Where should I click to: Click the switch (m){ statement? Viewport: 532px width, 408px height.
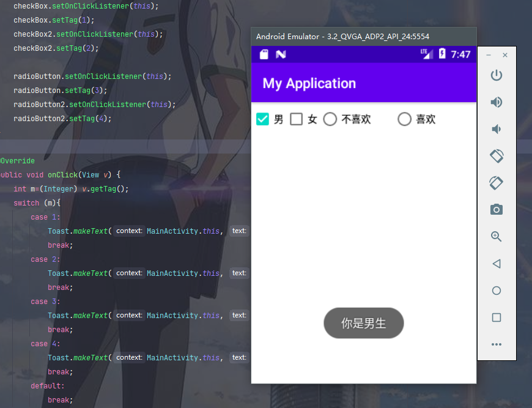(37, 203)
